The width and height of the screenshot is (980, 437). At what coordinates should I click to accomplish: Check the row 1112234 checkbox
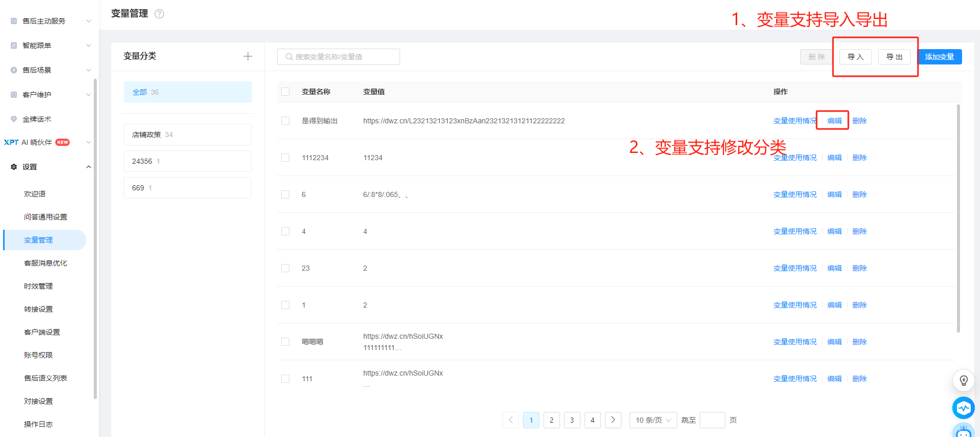(285, 158)
